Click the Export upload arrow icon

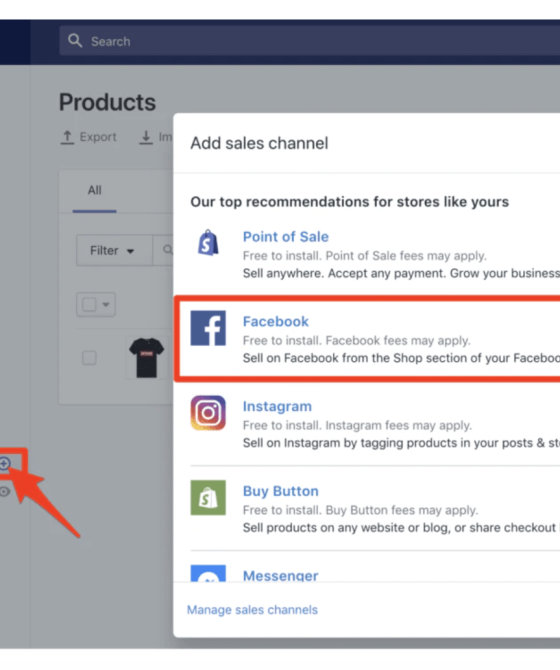coord(67,137)
